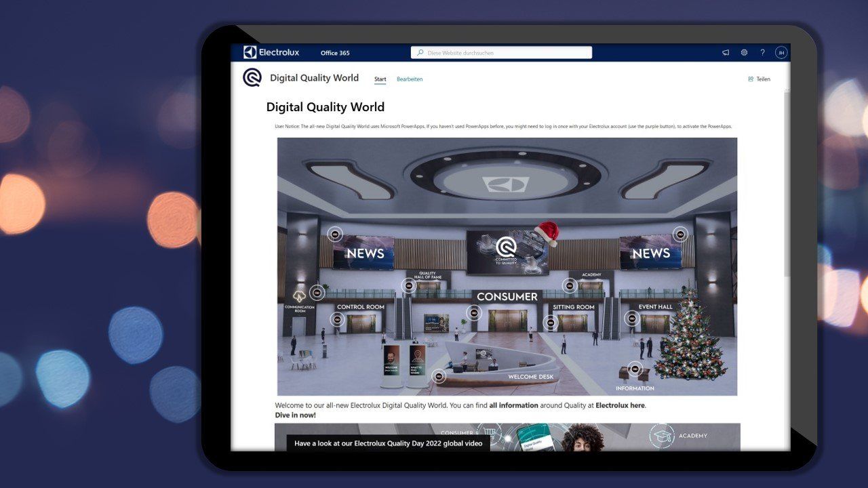This screenshot has width=868, height=488.
Task: Click the QUALITY HALL OF FAME sign
Action: point(427,276)
